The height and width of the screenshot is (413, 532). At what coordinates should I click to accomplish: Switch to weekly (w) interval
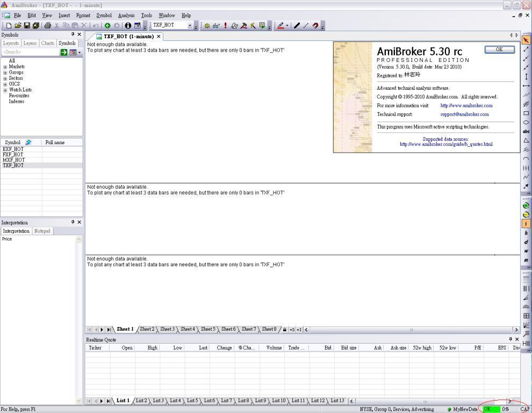(526, 251)
